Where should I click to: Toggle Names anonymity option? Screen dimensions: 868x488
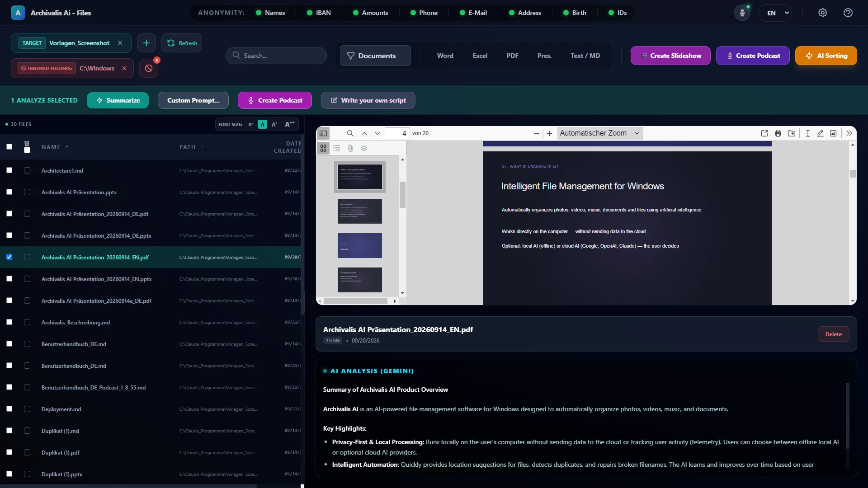[270, 13]
